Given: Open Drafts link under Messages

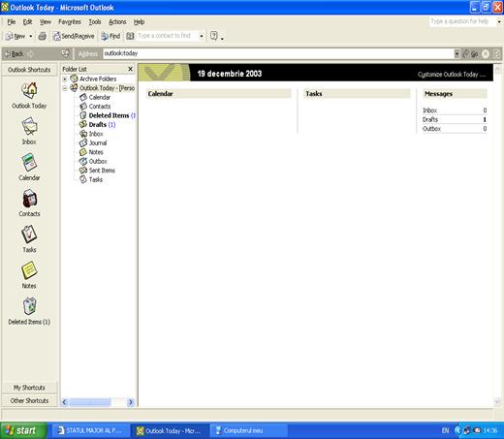Looking at the screenshot, I should coord(430,119).
